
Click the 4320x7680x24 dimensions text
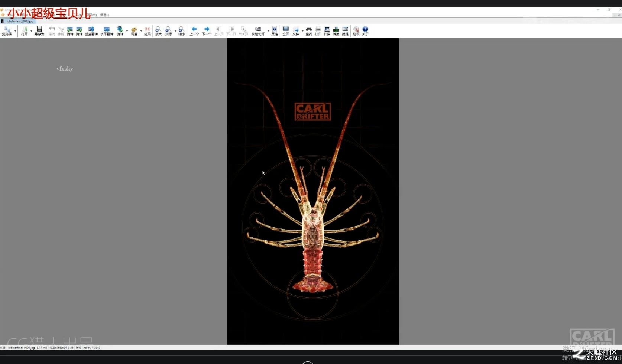pyautogui.click(x=61, y=348)
